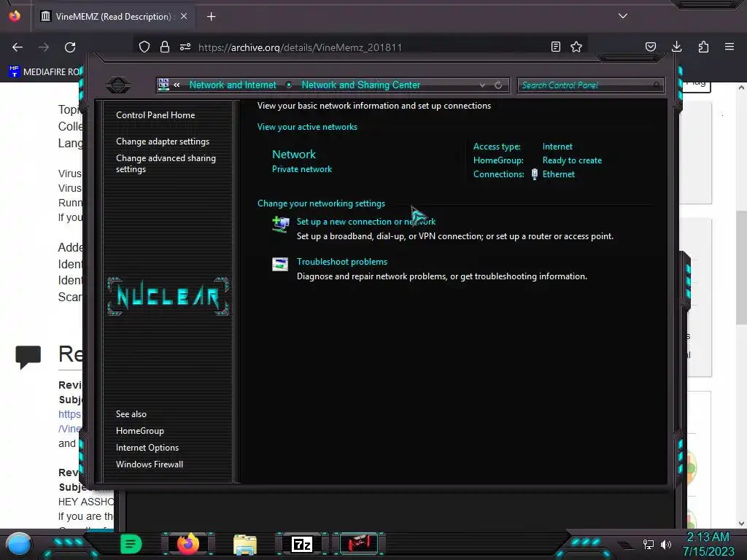Select Network and Sharing Center breadcrumb
The image size is (747, 560).
tap(360, 85)
